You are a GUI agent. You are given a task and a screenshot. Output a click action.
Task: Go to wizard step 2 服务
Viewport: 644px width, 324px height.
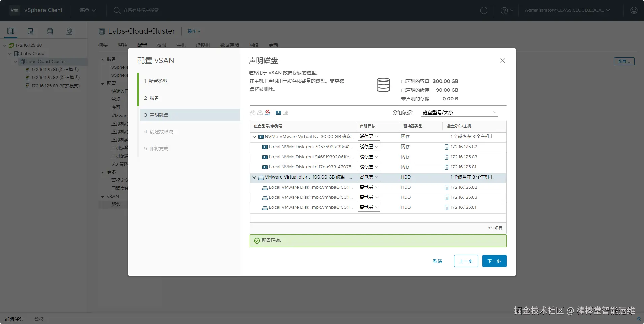click(190, 98)
